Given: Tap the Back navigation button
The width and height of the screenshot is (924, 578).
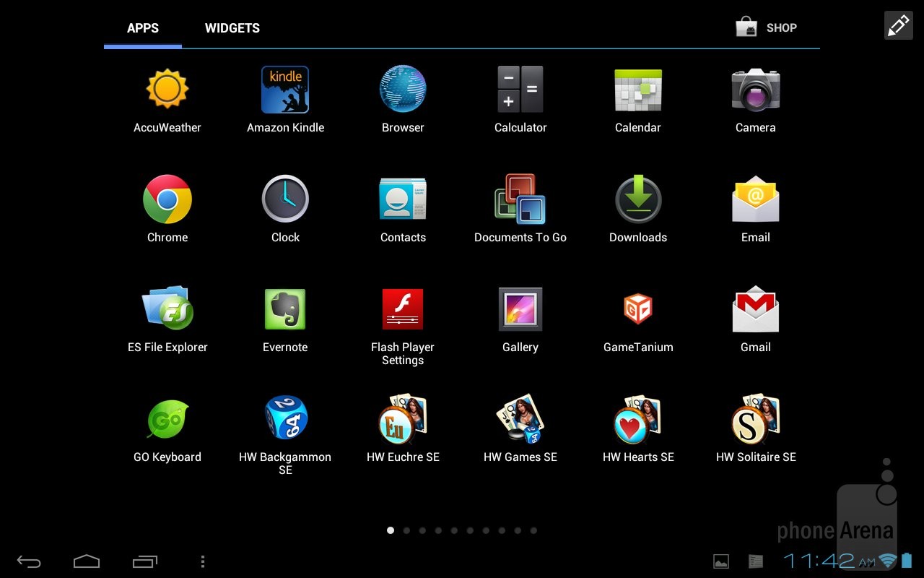Looking at the screenshot, I should click(x=29, y=561).
